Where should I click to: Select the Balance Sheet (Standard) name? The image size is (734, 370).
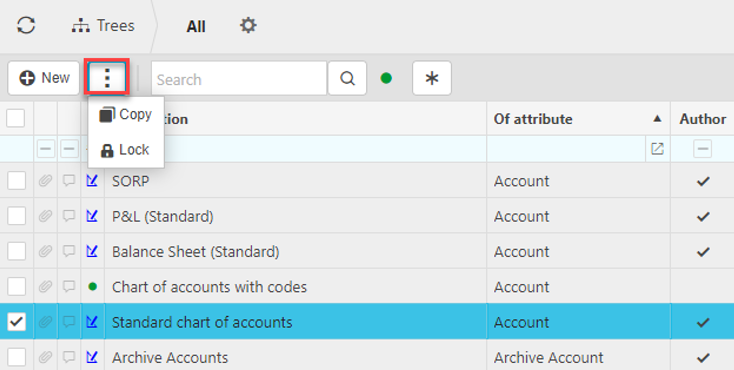coord(195,252)
